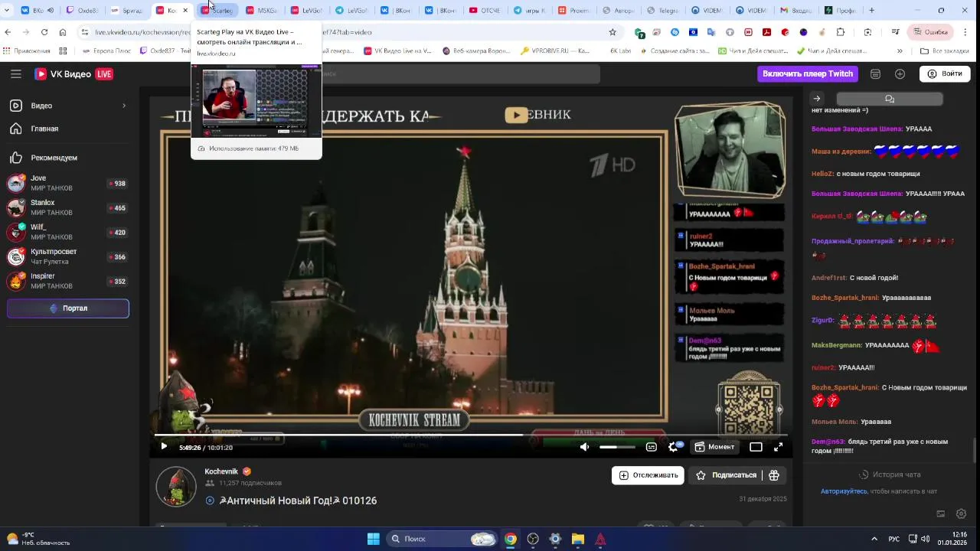Open the Wilf_ channel in recommendations
The width and height of the screenshot is (980, 551).
67,232
